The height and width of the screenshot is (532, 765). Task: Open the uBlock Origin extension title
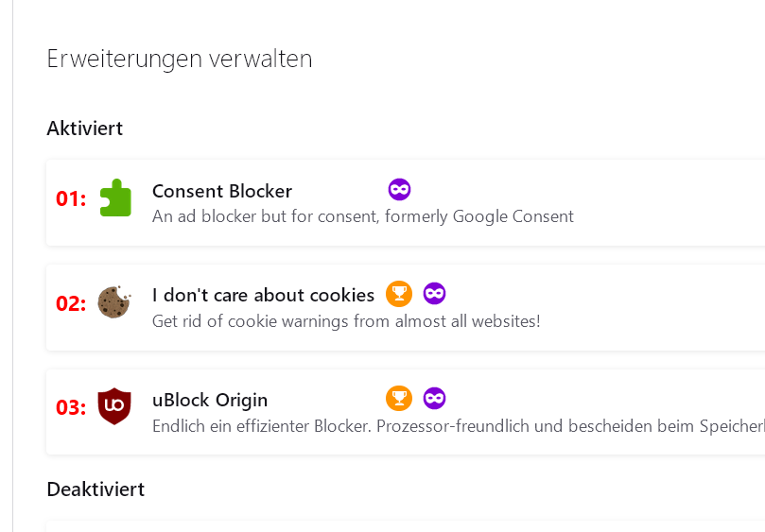point(210,399)
